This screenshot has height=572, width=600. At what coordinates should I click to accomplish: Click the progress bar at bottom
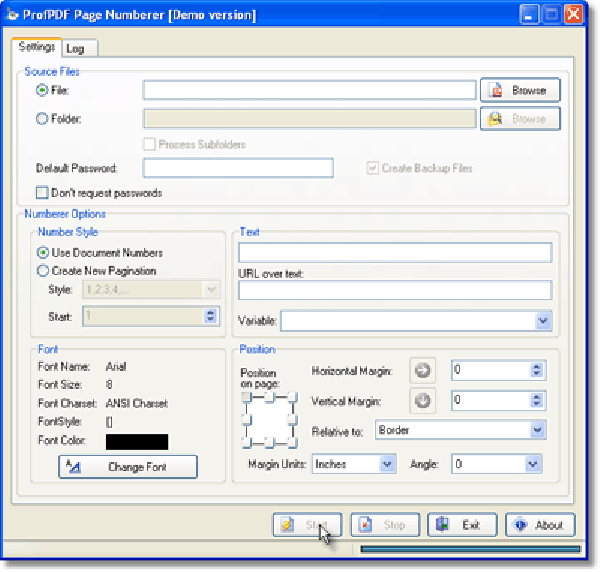470,549
